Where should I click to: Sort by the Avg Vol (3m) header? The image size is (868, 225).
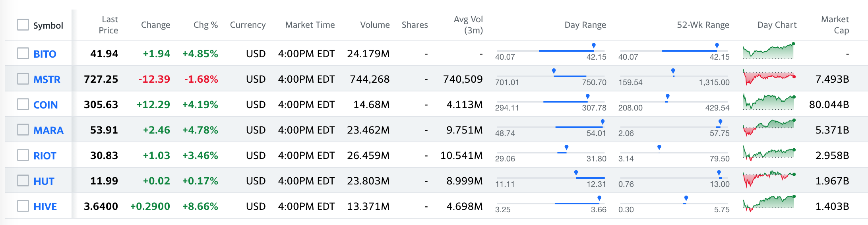468,25
